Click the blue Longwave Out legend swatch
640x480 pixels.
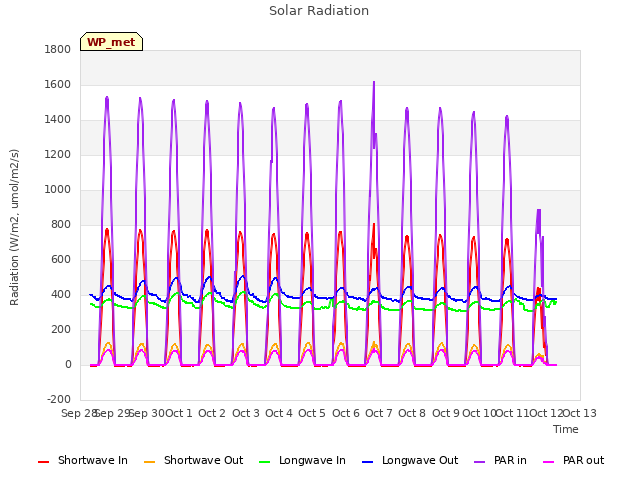pyautogui.click(x=367, y=462)
